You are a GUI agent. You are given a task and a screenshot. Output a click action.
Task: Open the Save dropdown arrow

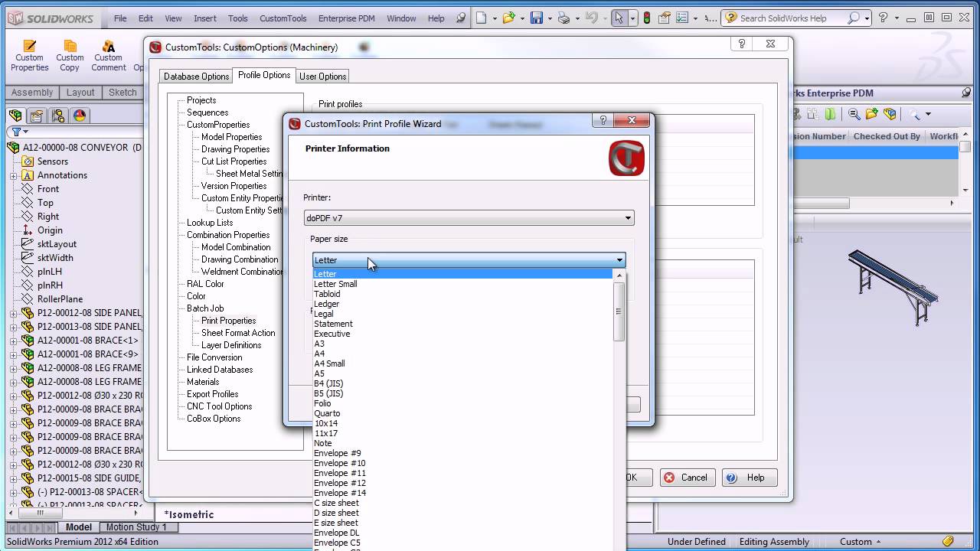tap(550, 18)
